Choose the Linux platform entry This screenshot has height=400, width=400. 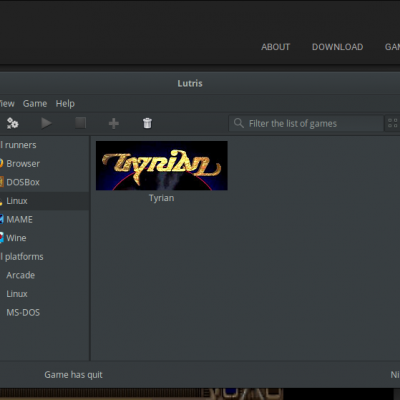pyautogui.click(x=17, y=294)
